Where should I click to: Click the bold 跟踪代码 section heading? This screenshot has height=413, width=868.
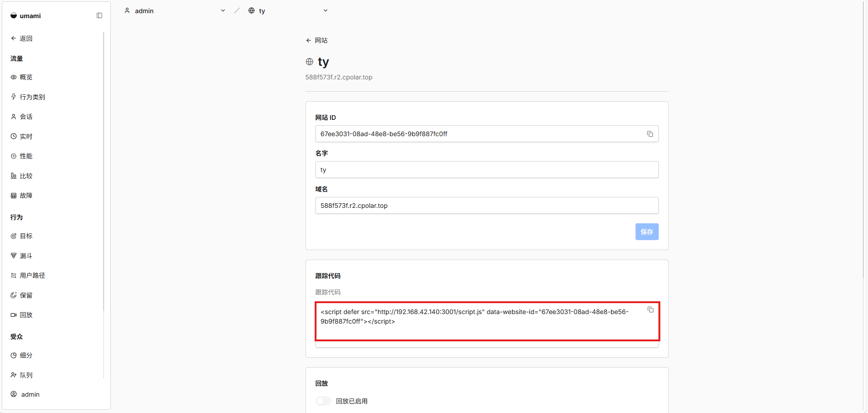(x=328, y=276)
